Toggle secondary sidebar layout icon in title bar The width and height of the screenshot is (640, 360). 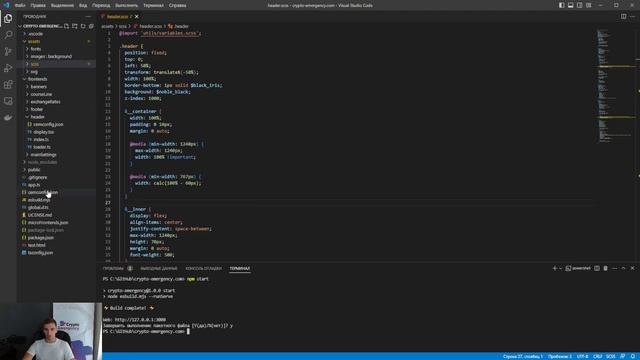point(580,5)
